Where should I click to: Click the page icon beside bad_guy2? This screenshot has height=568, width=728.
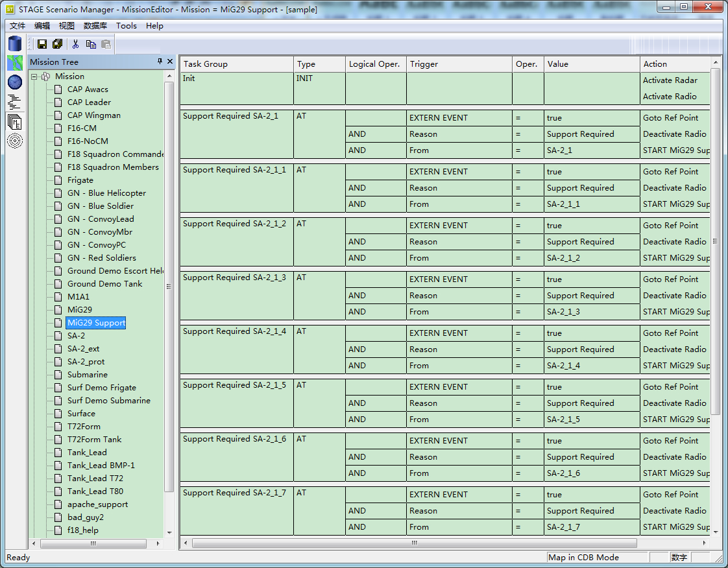pos(58,517)
